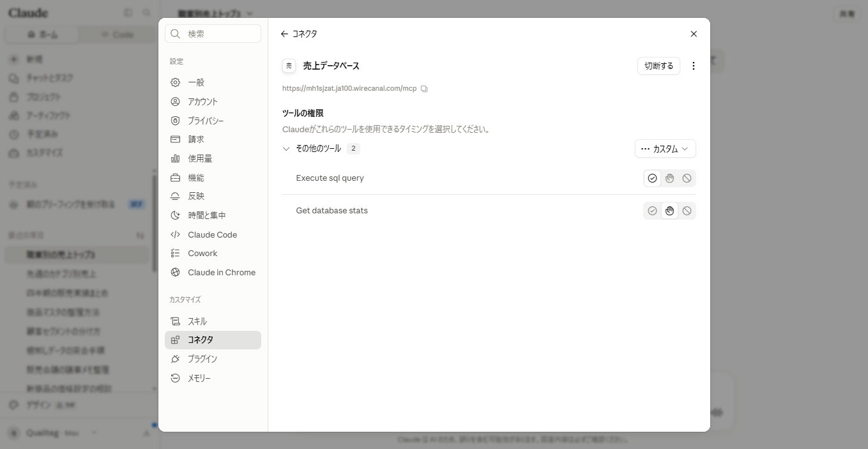This screenshot has height=449, width=868.
Task: Click the Execute sql query tool name
Action: click(x=330, y=178)
